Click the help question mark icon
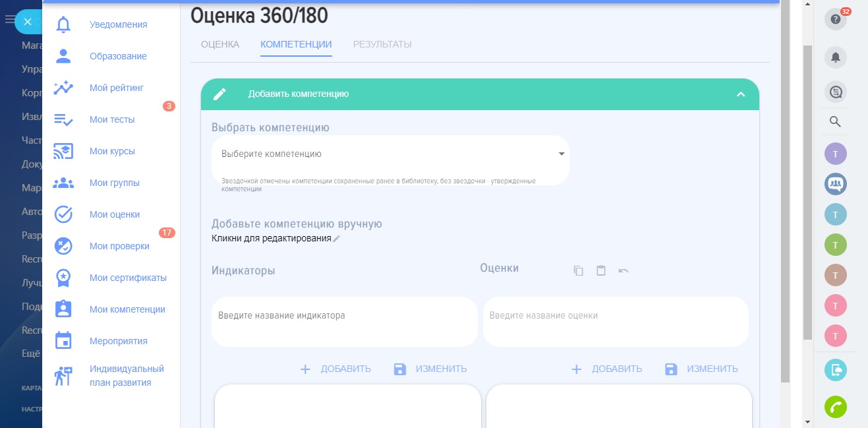Viewport: 868px width, 428px height. (835, 20)
